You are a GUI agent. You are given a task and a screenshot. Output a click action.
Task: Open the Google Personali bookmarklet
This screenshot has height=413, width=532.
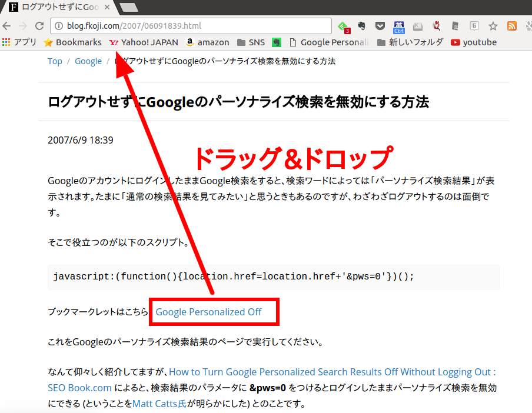tap(329, 42)
